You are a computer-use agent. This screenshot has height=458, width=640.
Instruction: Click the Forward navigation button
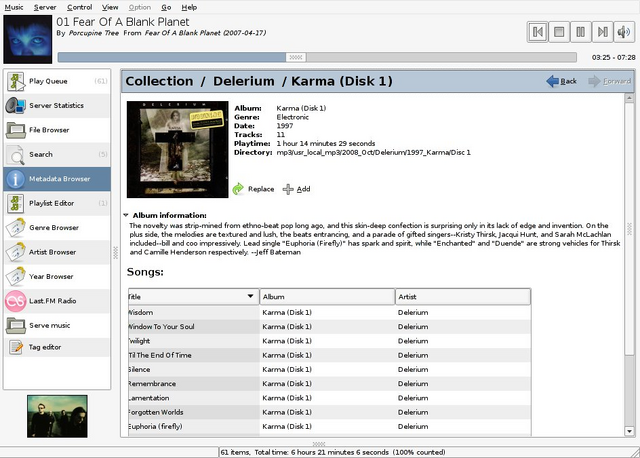click(x=610, y=81)
